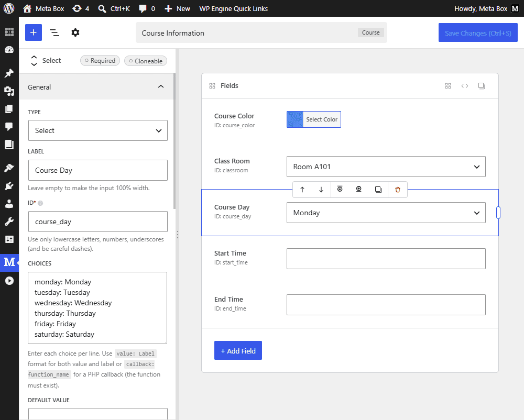The width and height of the screenshot is (524, 420).
Task: Add a field after Course Day
Action: click(359, 189)
